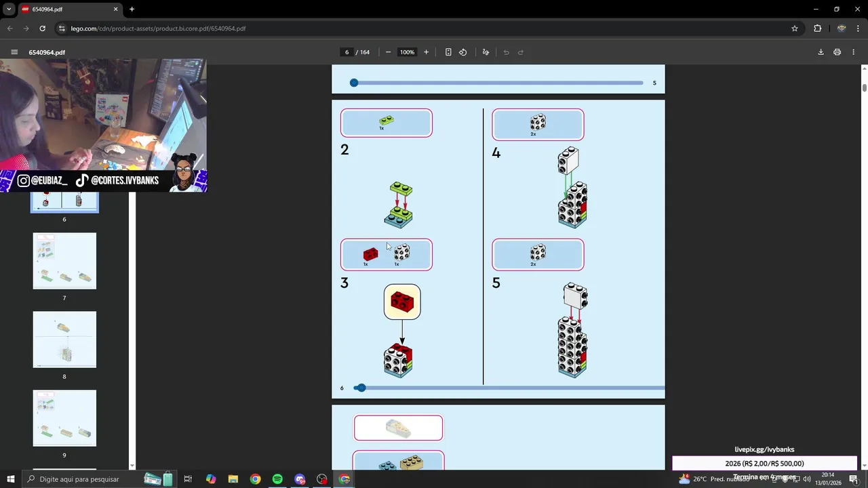Open the Chrome profile avatar

pyautogui.click(x=842, y=28)
